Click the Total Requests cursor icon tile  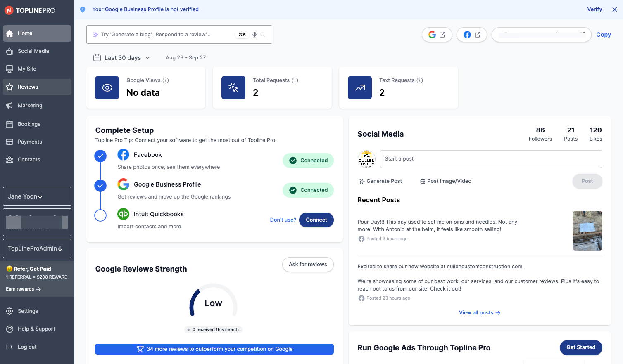(233, 88)
